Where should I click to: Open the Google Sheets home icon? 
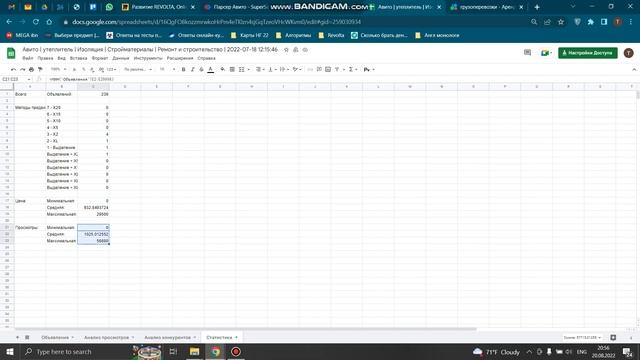(x=11, y=53)
